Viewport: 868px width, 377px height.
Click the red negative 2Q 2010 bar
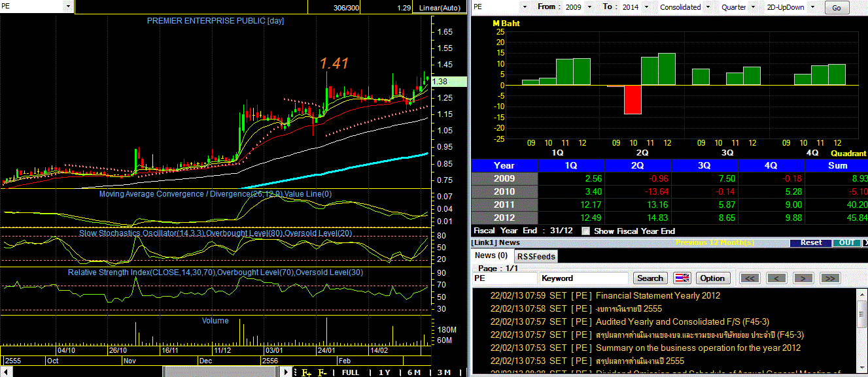[632, 99]
